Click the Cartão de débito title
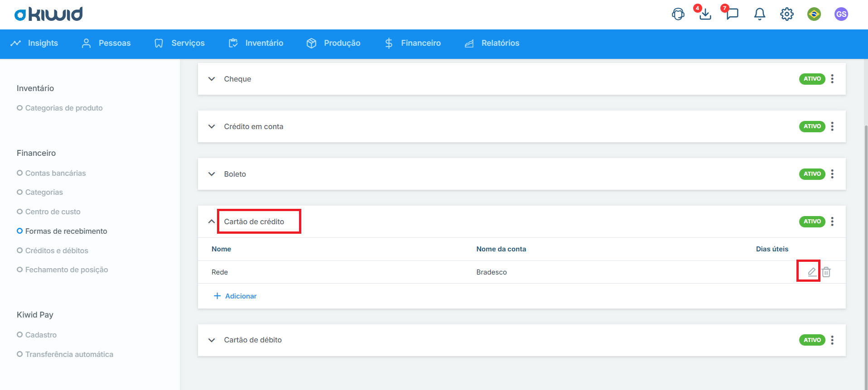The height and width of the screenshot is (390, 868). (253, 340)
